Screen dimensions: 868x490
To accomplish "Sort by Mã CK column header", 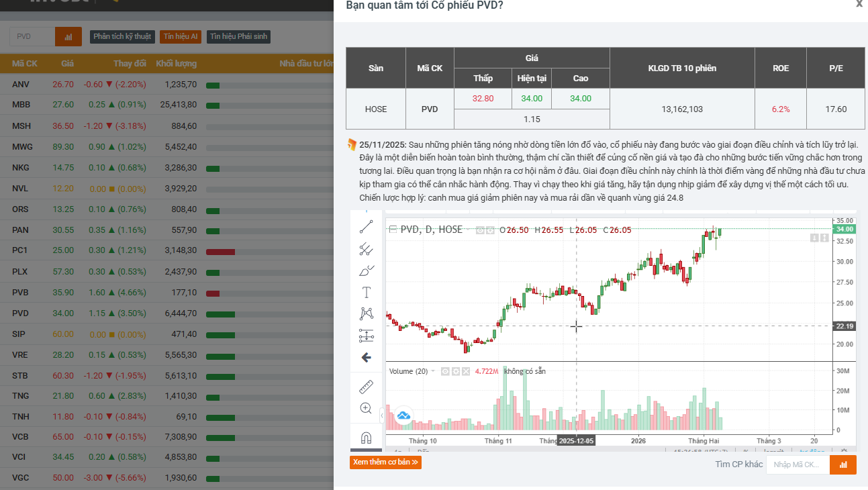I will point(25,64).
